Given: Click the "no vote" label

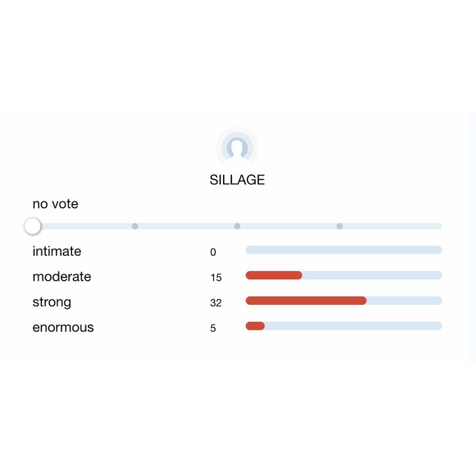Looking at the screenshot, I should (55, 204).
